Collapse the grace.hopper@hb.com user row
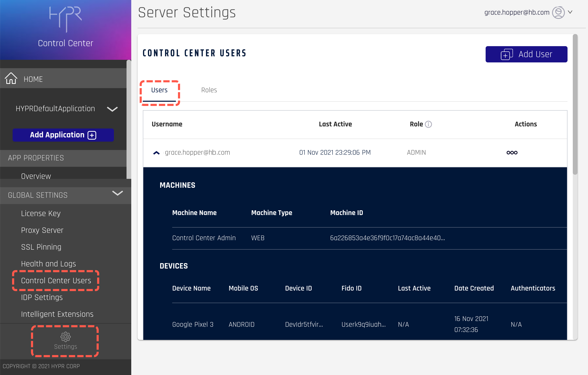Viewport: 588px width, 375px height. (x=156, y=153)
